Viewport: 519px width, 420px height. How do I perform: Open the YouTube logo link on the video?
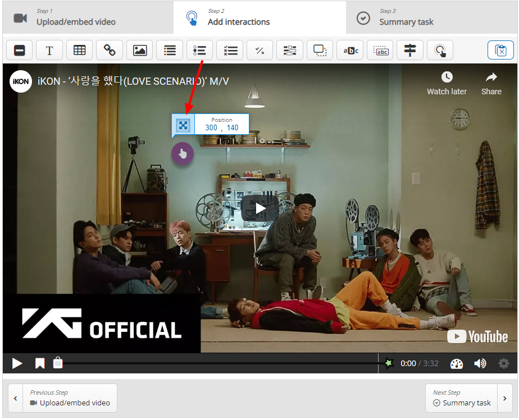click(477, 336)
